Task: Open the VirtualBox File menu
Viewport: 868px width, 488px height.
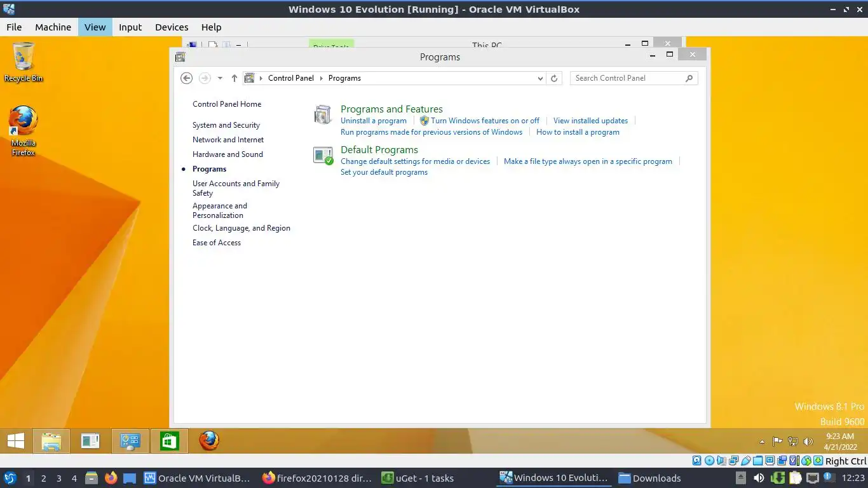Action: click(14, 27)
